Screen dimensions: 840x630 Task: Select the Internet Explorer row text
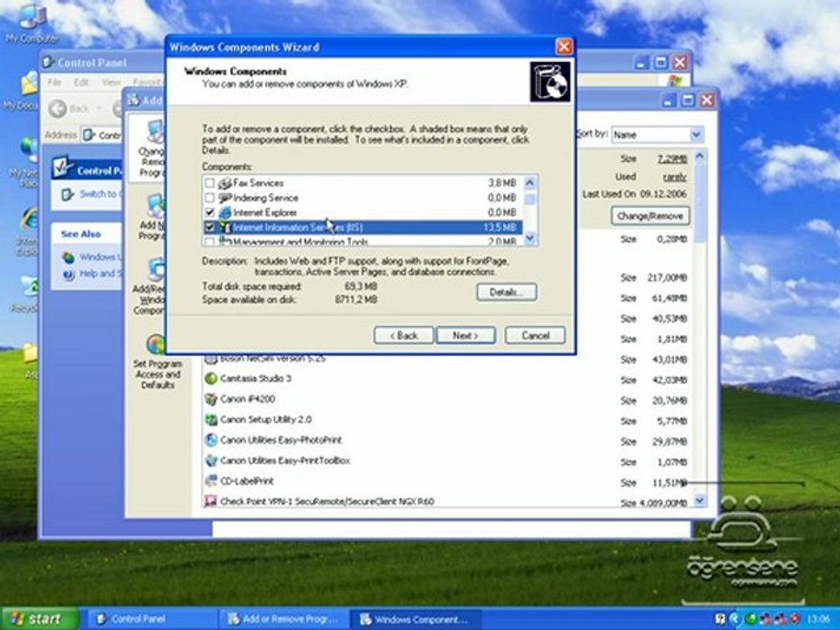tap(264, 213)
